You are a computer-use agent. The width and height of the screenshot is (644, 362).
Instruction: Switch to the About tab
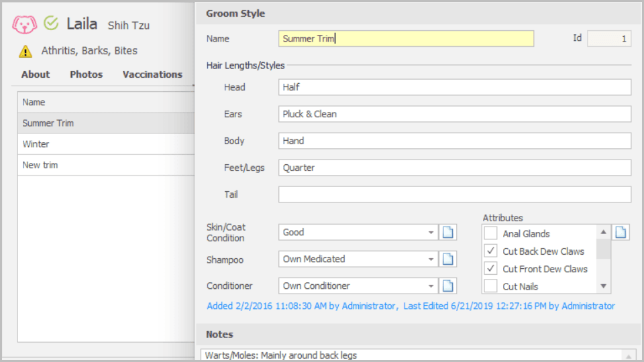(36, 74)
